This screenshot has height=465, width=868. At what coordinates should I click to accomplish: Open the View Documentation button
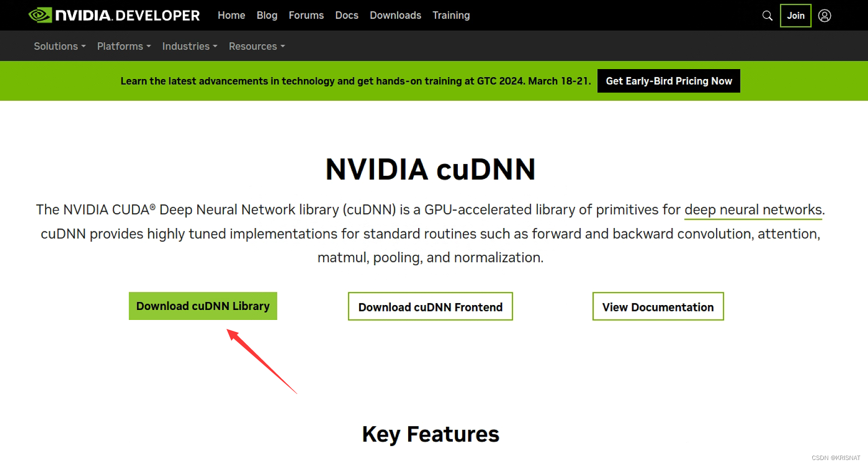[x=658, y=307]
